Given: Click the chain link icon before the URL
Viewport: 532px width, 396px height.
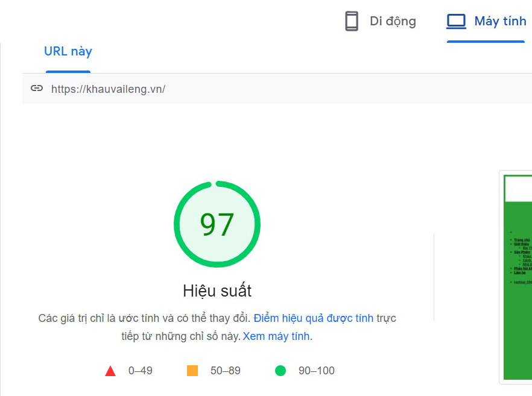Looking at the screenshot, I should [37, 88].
